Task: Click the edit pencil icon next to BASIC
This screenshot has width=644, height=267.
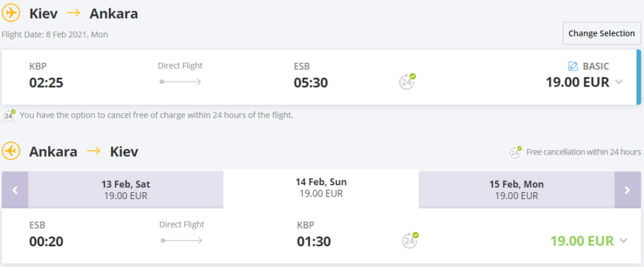Action: (572, 66)
